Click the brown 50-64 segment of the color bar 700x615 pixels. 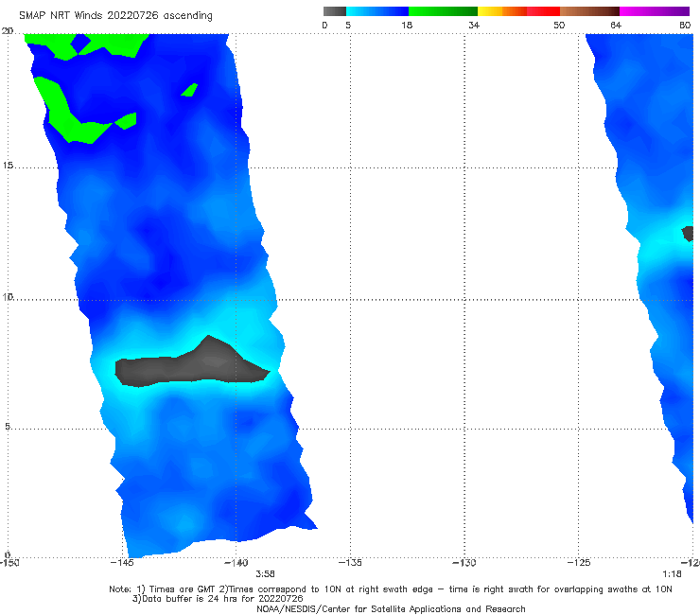pyautogui.click(x=589, y=11)
